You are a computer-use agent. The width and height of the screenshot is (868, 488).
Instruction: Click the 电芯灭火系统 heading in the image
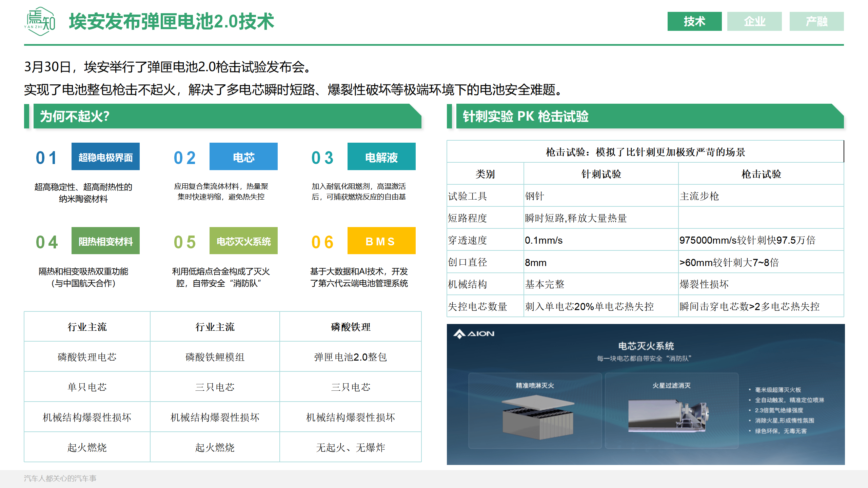646,346
